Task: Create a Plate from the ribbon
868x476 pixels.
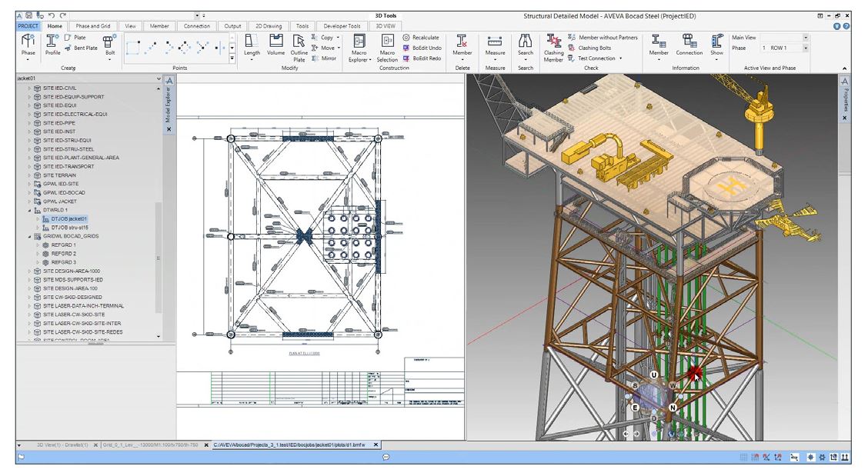Action: coord(75,38)
